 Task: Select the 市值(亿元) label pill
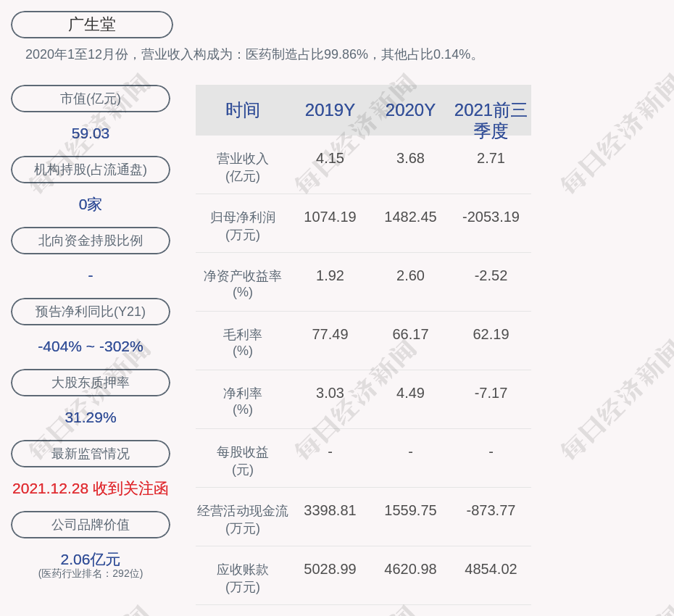coord(91,99)
